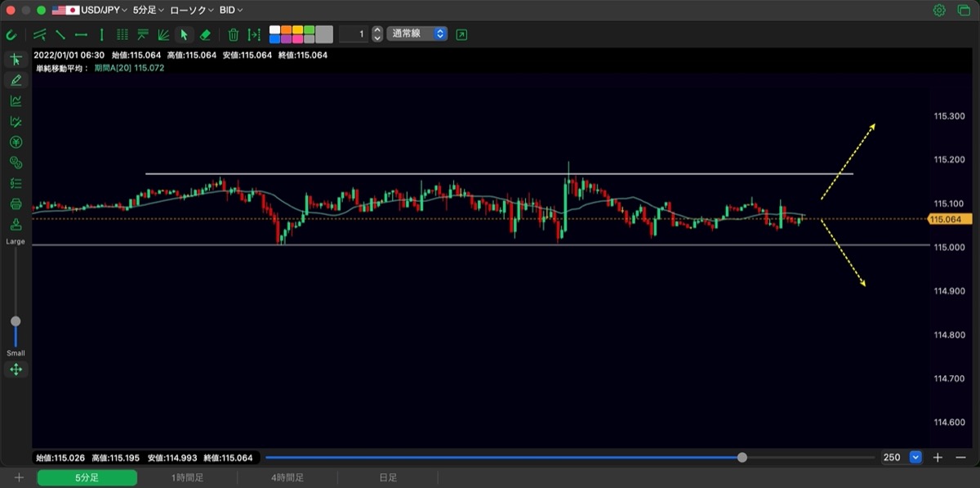Toggle the pencil drawing toolbar button

[16, 80]
